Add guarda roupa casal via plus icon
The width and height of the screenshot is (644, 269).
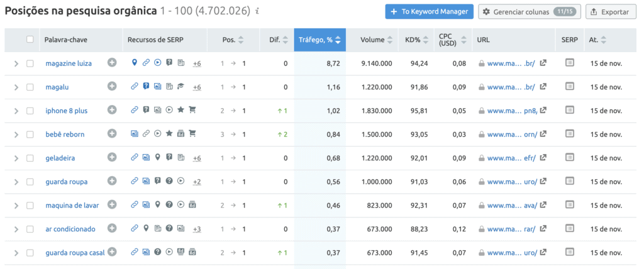click(112, 251)
